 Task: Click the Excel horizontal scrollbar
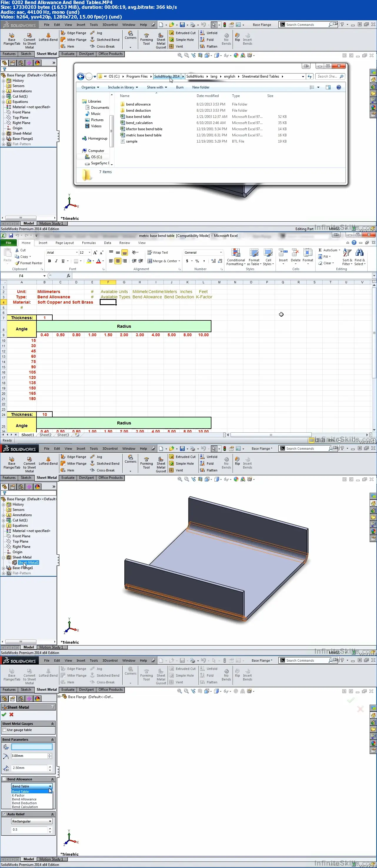click(x=271, y=435)
